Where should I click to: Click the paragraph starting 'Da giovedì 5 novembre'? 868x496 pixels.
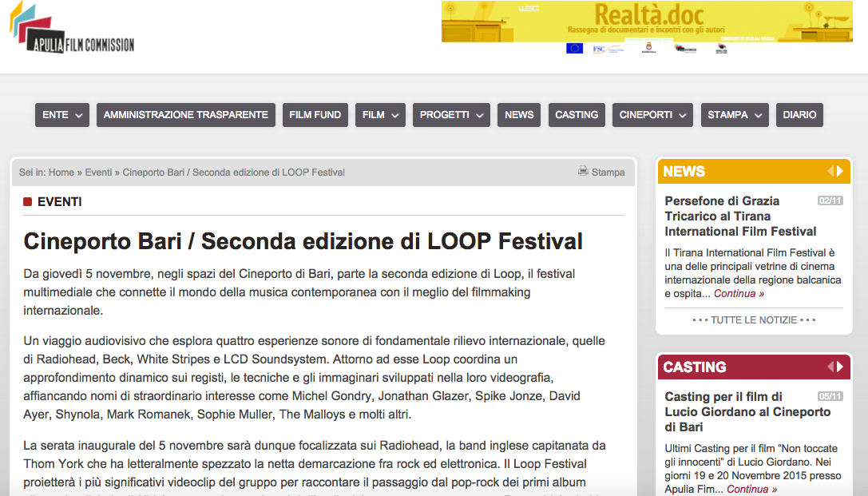299,292
